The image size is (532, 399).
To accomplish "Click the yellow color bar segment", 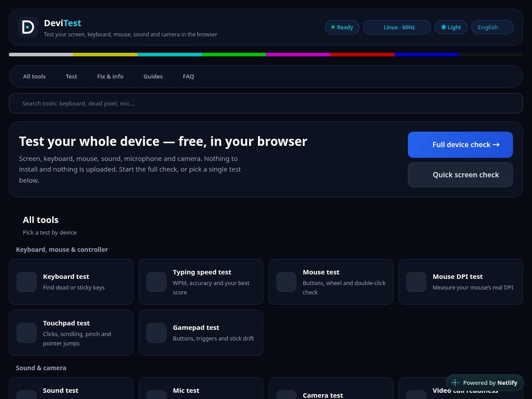I will click(105, 55).
